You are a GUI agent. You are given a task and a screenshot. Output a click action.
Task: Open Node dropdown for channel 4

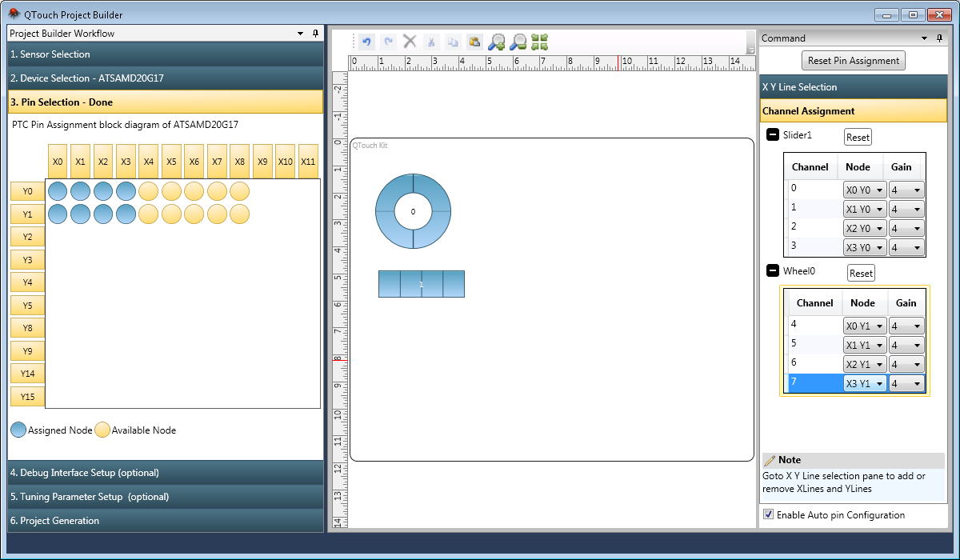[x=865, y=326]
